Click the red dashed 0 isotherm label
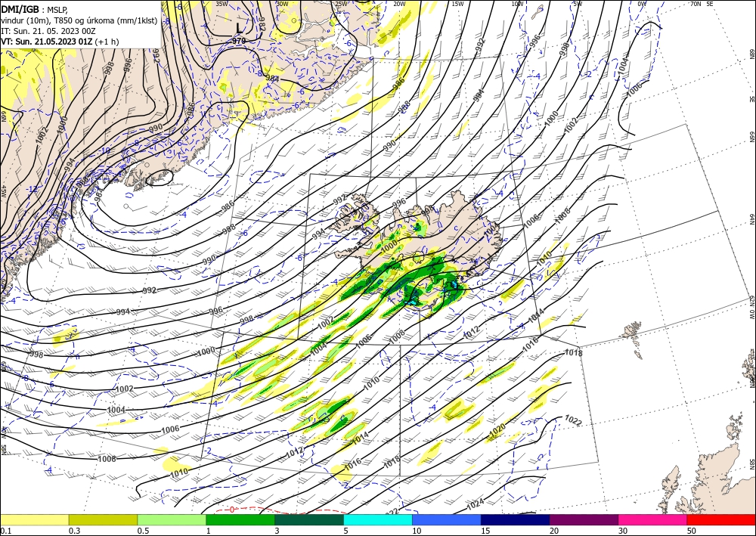756x536 pixels. [232, 510]
